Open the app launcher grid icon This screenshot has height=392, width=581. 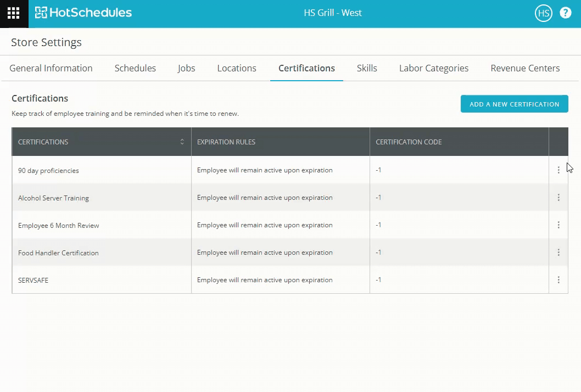click(14, 13)
